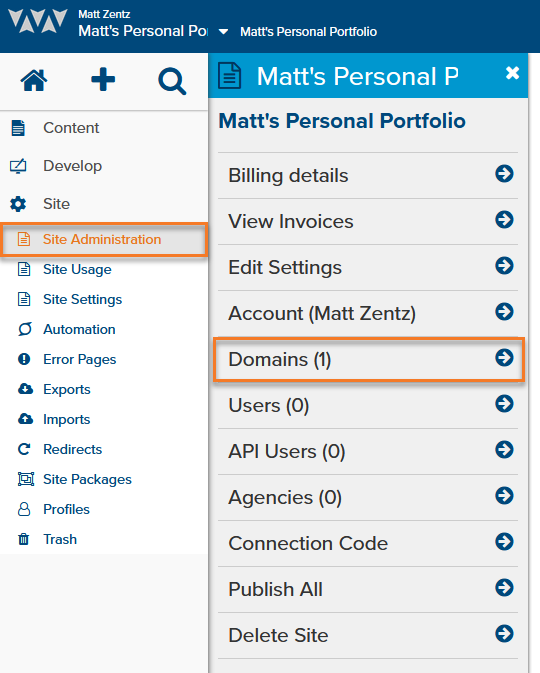Open Agencies (0)
This screenshot has height=673, width=540.
pyautogui.click(x=368, y=497)
